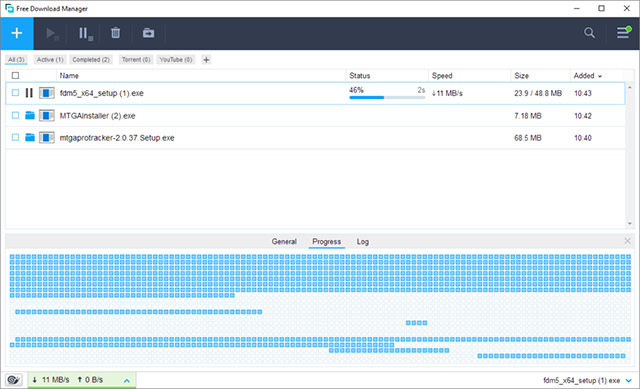Screen dimensions: 640x389
Task: Click the Free Download Manager app logo
Action: coord(9,8)
